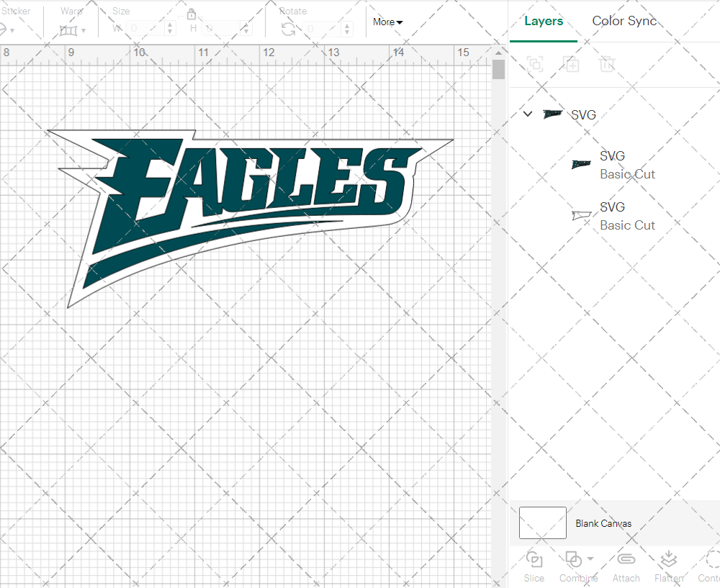Viewport: 720px width, 588px height.
Task: Click the Blank Canvas swatch
Action: tap(542, 523)
